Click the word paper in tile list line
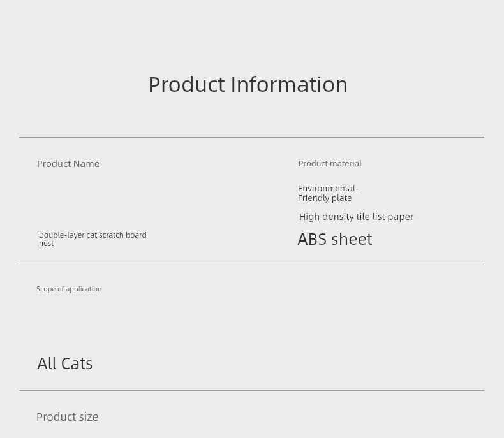The height and width of the screenshot is (438, 504). (401, 217)
